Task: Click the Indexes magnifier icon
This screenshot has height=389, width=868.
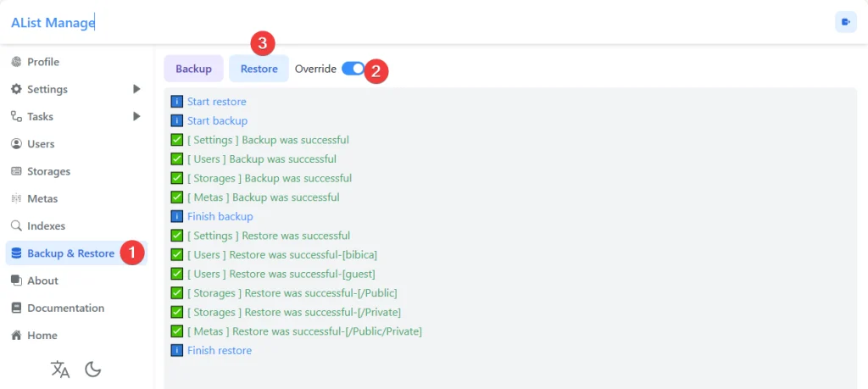Action: pos(16,226)
